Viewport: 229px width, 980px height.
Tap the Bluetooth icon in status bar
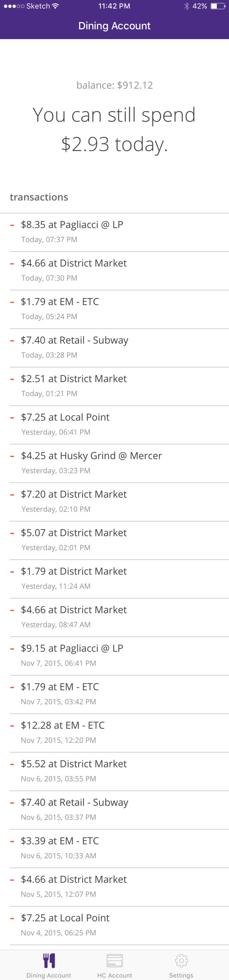tap(187, 6)
